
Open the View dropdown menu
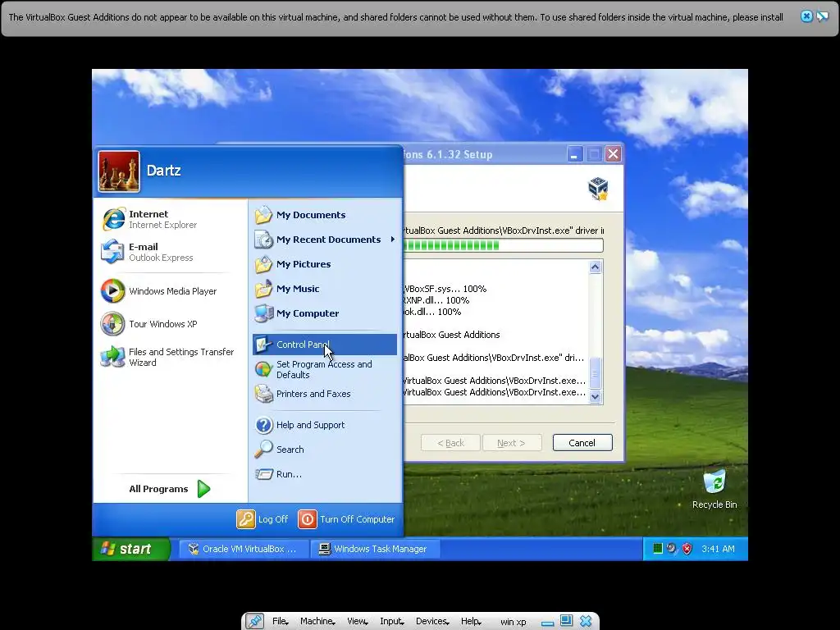358,621
